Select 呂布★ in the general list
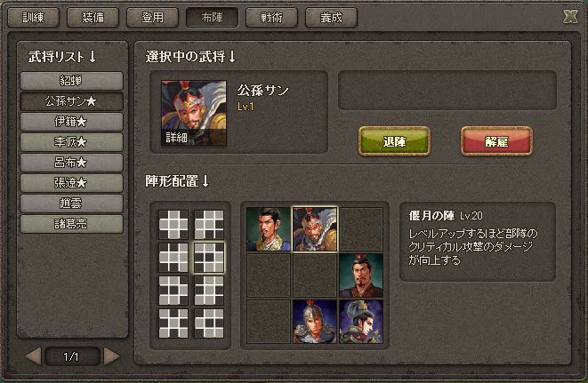588x383 pixels. 71,163
